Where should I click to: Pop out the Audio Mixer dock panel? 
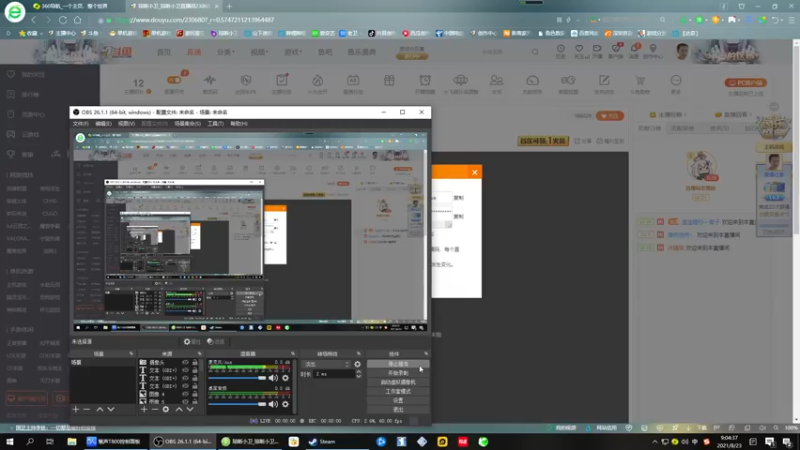point(292,354)
